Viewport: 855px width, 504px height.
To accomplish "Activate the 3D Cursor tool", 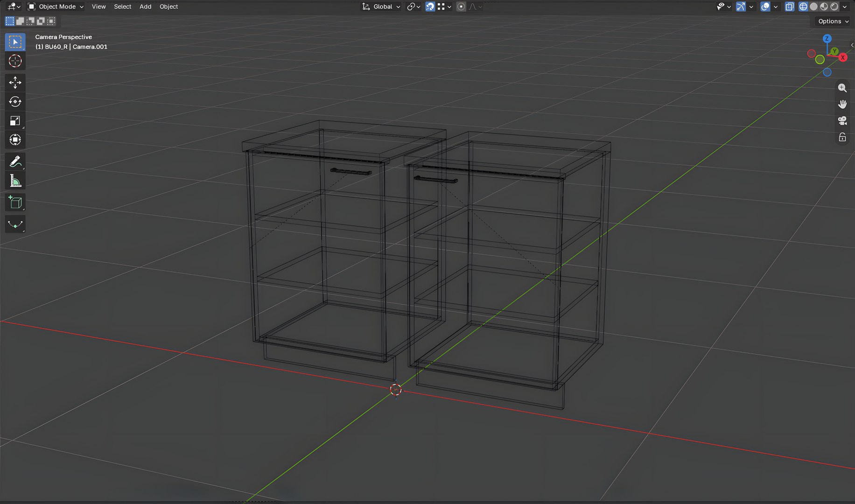I will coord(15,61).
